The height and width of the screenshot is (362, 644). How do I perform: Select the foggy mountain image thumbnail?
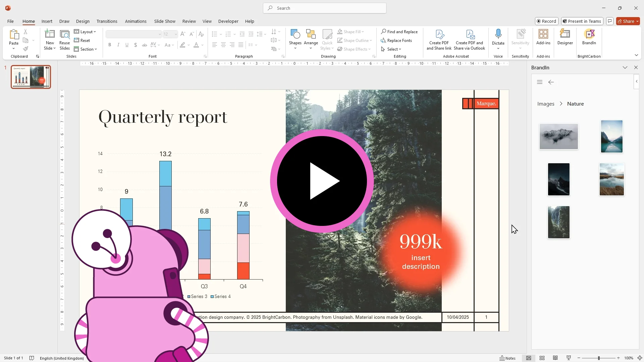[558, 136]
